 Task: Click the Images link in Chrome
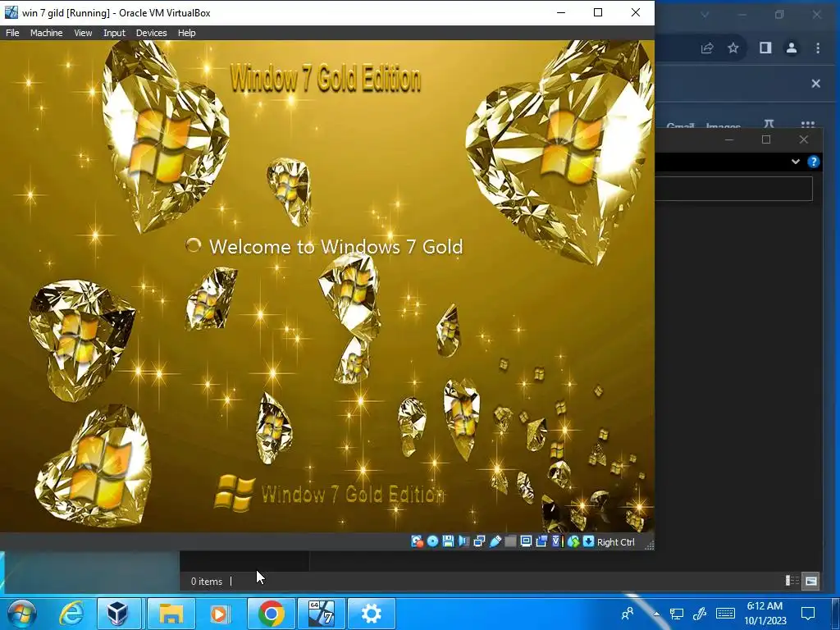tap(724, 126)
